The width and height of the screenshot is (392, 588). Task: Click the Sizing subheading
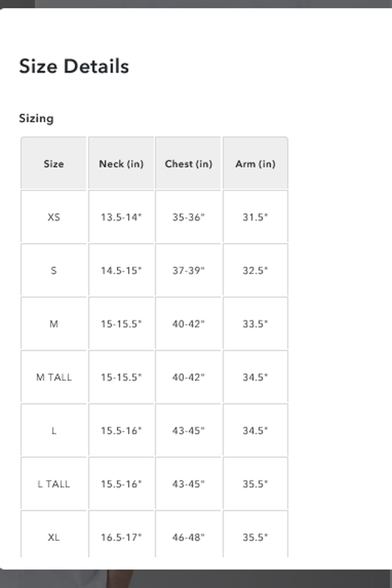point(36,118)
